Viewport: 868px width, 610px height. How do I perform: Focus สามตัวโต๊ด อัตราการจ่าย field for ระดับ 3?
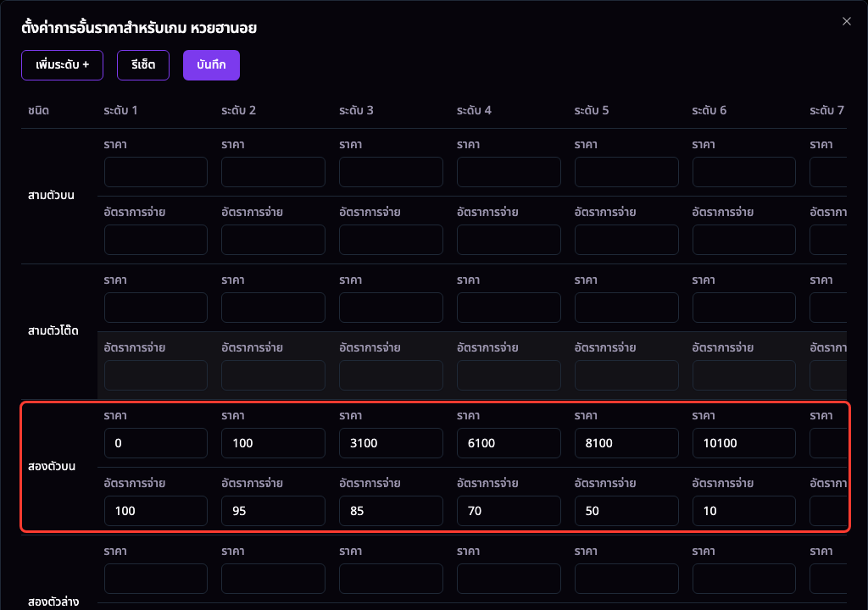pyautogui.click(x=391, y=375)
